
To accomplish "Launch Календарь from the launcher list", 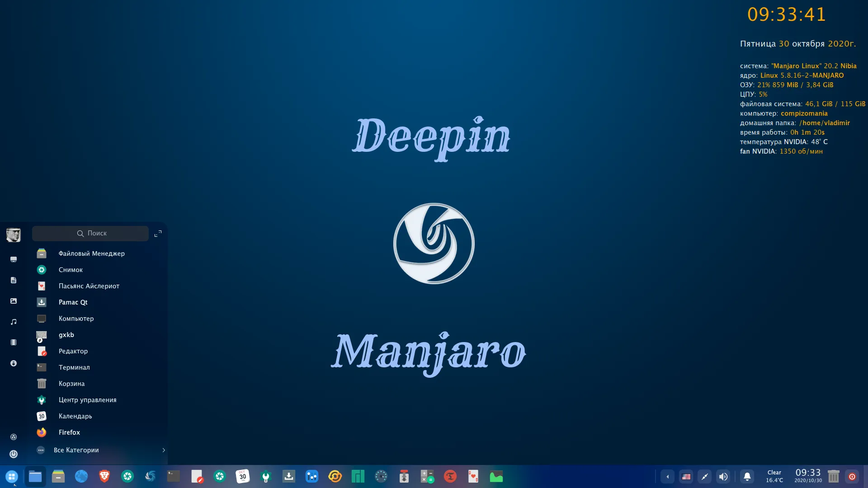I will (x=98, y=416).
